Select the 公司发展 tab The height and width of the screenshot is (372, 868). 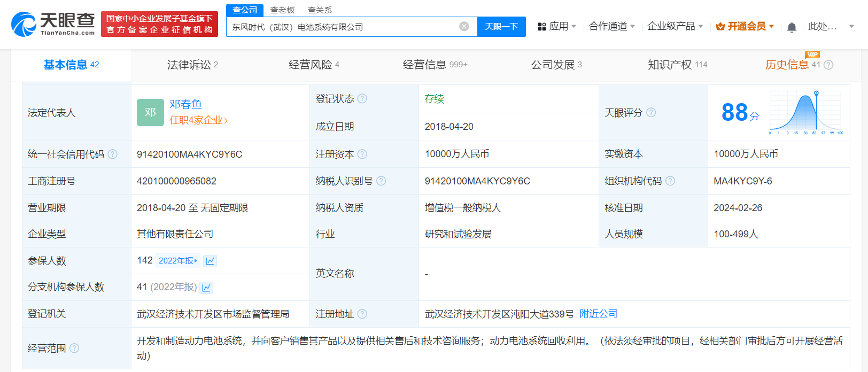click(x=556, y=65)
